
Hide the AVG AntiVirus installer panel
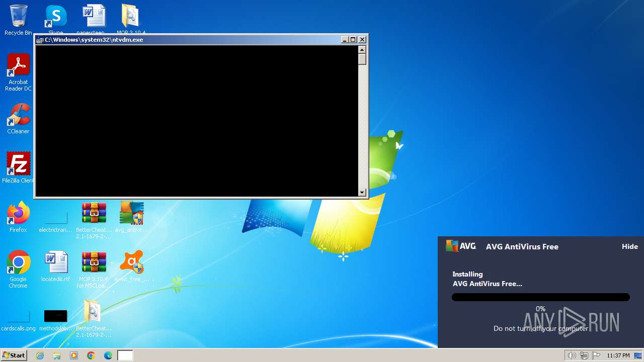pyautogui.click(x=630, y=246)
